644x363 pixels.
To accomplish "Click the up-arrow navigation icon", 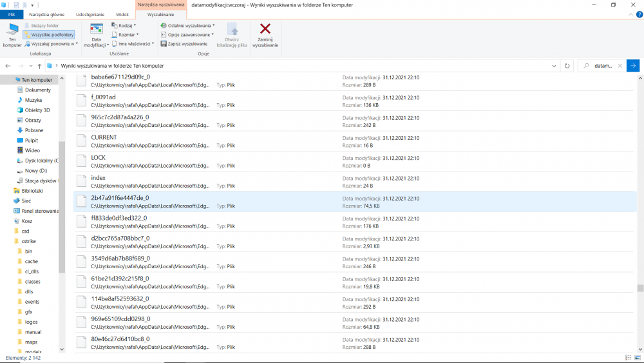I will point(39,66).
